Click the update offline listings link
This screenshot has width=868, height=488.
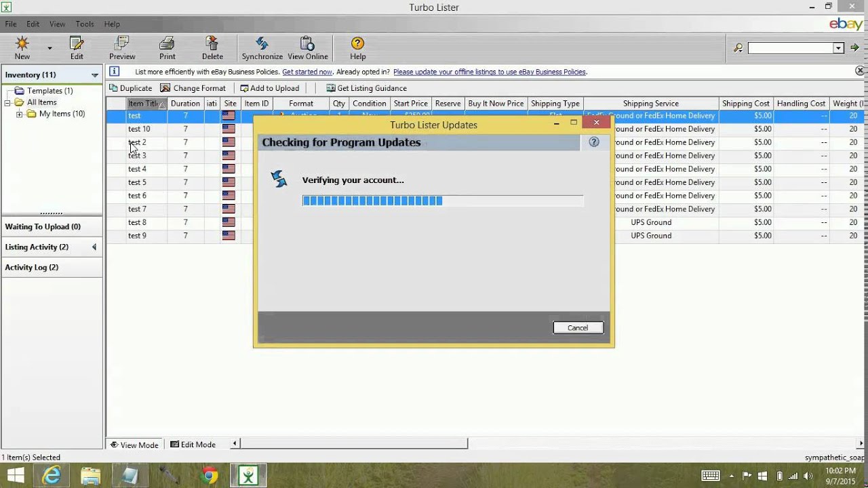(489, 72)
